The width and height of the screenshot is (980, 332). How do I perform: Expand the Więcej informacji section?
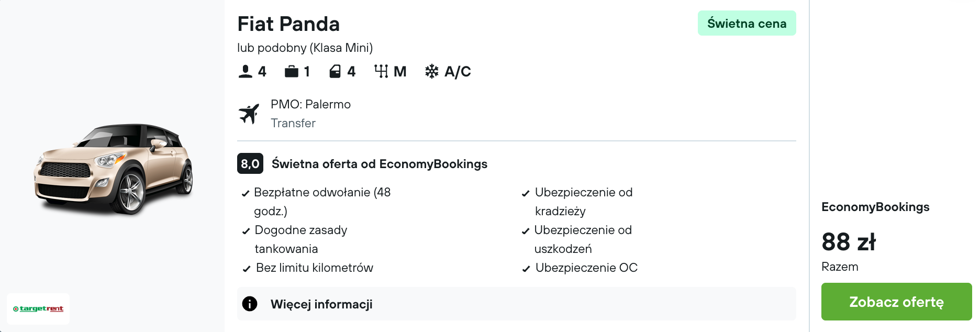coord(321,304)
